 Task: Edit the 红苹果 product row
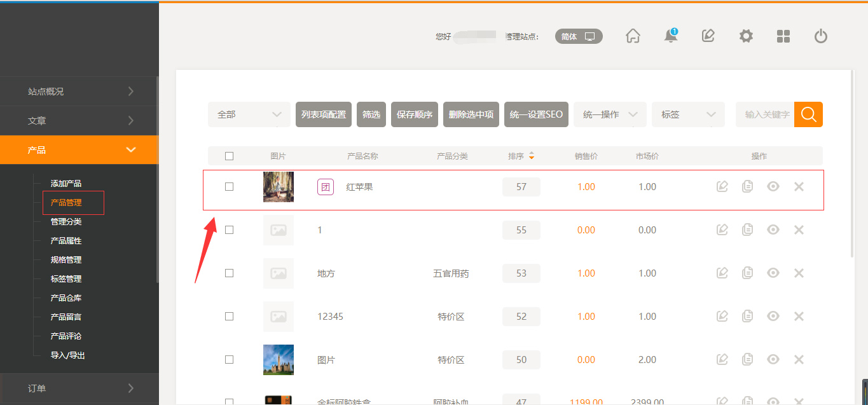pos(722,187)
